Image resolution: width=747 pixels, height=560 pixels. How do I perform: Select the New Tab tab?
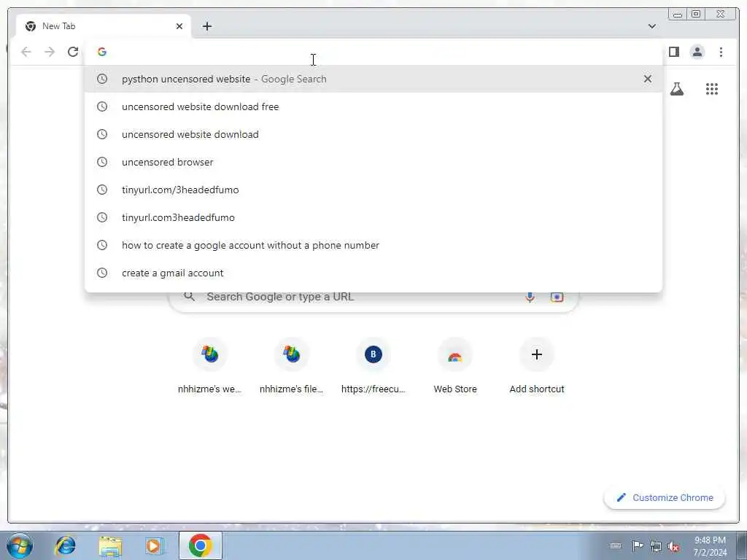click(x=104, y=26)
